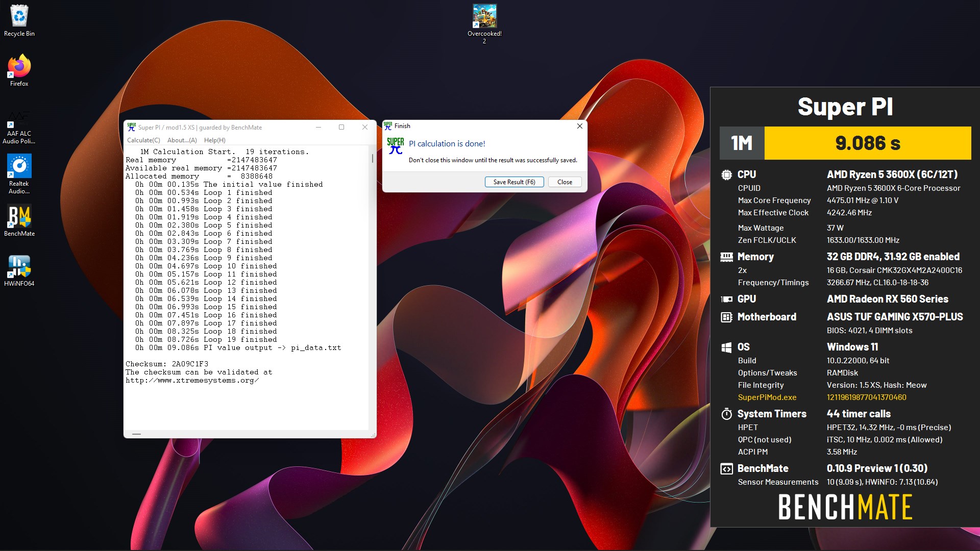
Task: Close the Super PI window
Action: point(365,127)
